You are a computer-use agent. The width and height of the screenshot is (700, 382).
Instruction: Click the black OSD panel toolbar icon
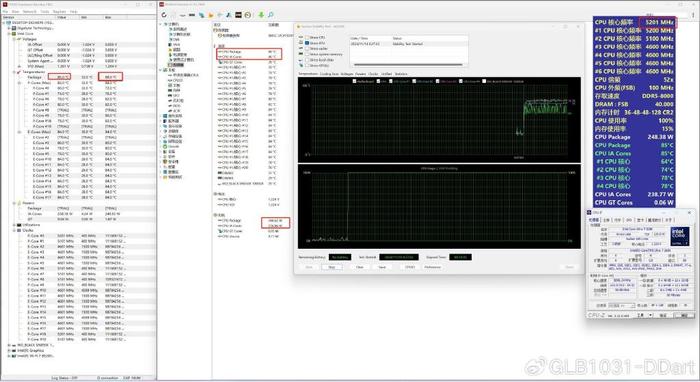[238, 15]
